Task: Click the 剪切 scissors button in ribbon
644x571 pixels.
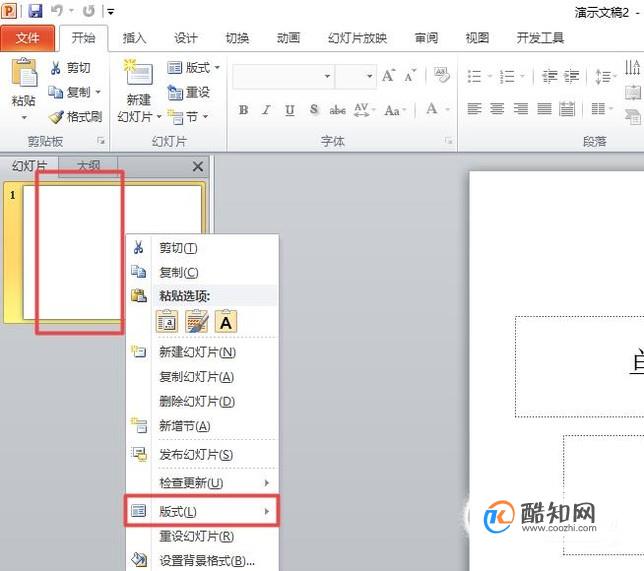Action: 70,68
